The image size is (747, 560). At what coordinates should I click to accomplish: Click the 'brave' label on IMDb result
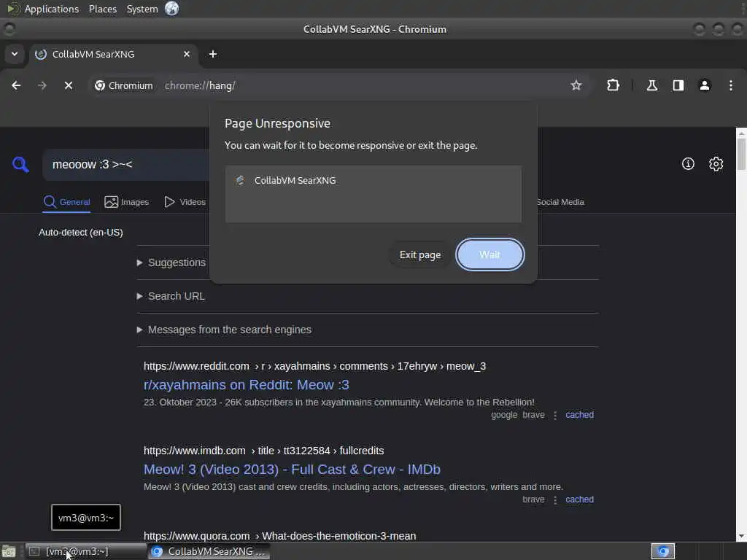(533, 499)
